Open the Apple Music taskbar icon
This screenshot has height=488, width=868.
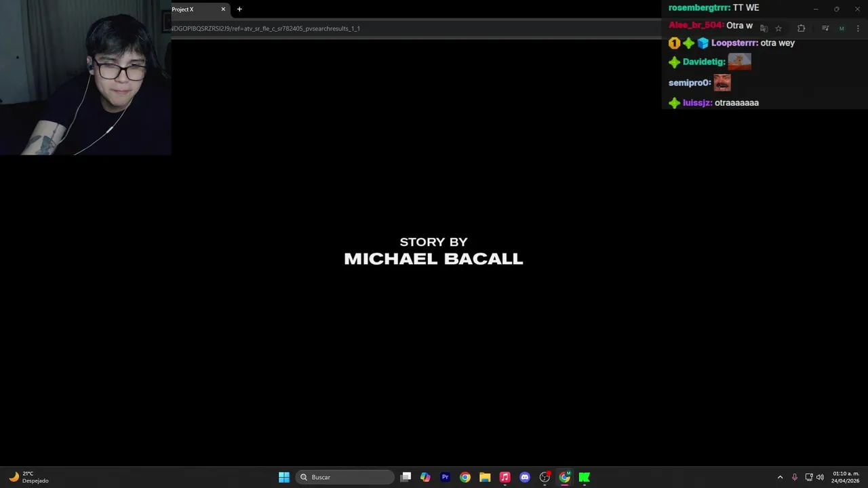[x=505, y=477]
